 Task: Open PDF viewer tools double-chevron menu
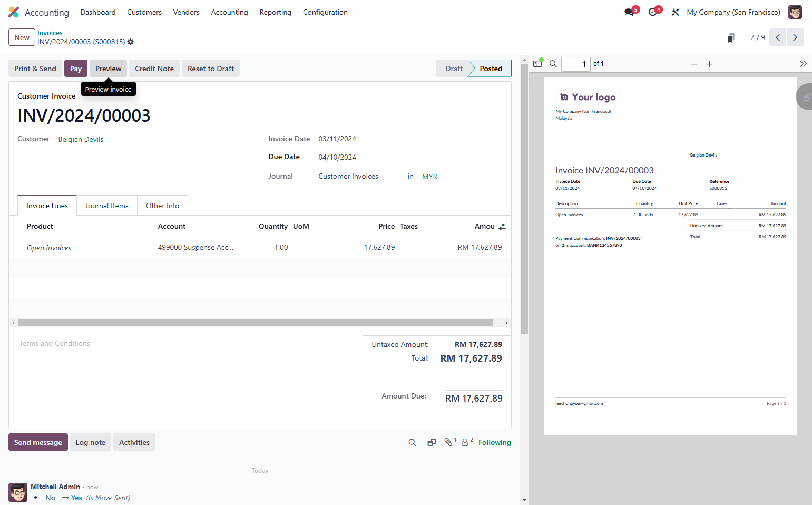[x=803, y=64]
